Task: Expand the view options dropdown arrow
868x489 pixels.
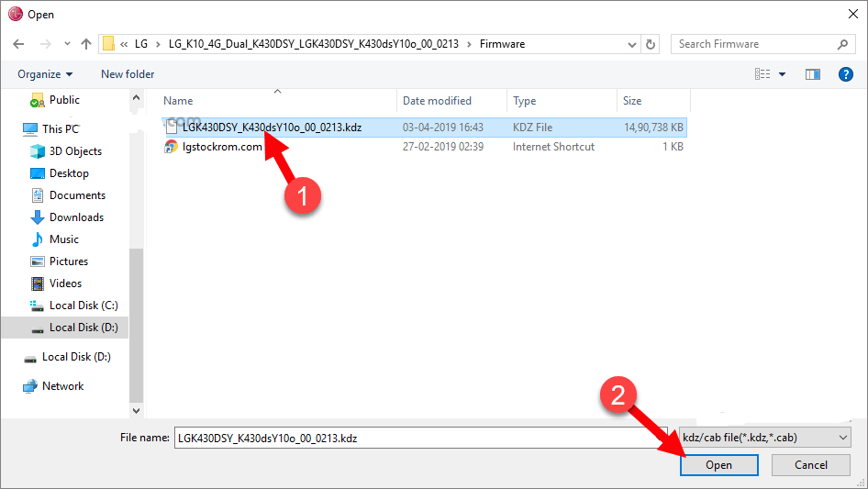Action: tap(783, 74)
